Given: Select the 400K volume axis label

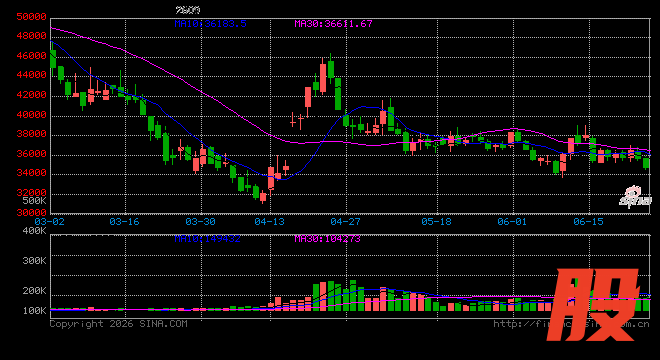Looking at the screenshot, I should [34, 231].
